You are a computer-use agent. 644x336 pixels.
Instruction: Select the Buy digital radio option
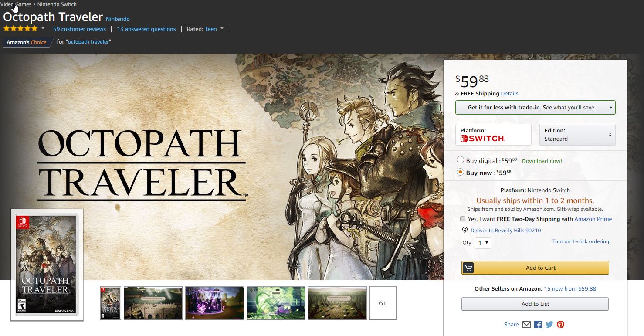[460, 160]
